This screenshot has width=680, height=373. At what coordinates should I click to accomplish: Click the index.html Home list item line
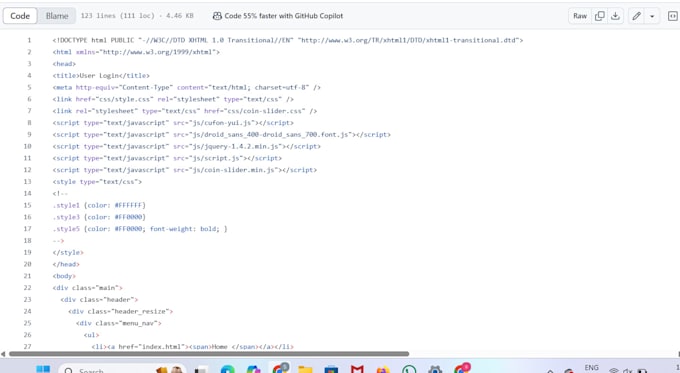point(193,347)
